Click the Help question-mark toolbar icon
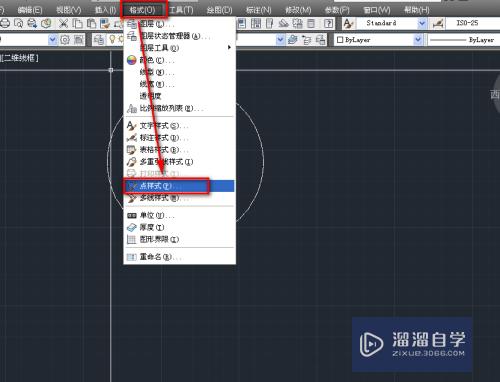Image resolution: width=500 pixels, height=382 pixels. [329, 23]
